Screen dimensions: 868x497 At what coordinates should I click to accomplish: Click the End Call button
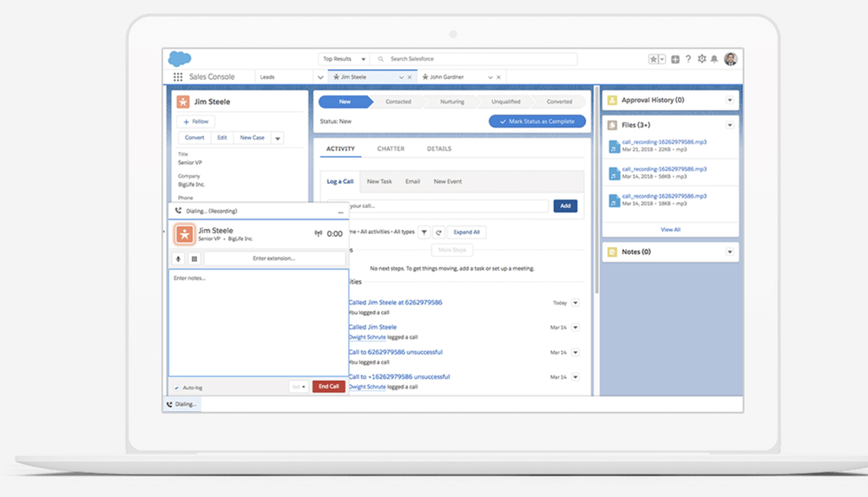329,387
